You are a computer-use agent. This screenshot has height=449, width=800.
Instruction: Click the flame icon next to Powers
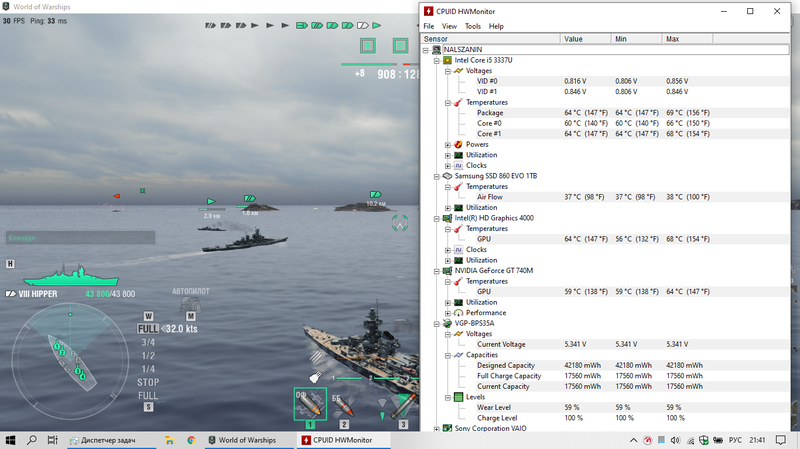point(458,144)
